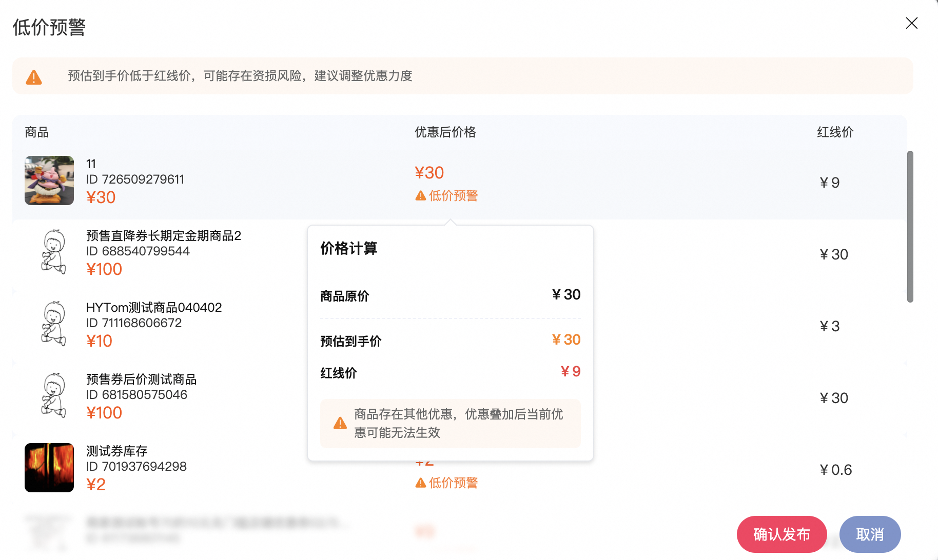
Task: Close the 低价预警 dialog with X icon
Action: click(911, 23)
